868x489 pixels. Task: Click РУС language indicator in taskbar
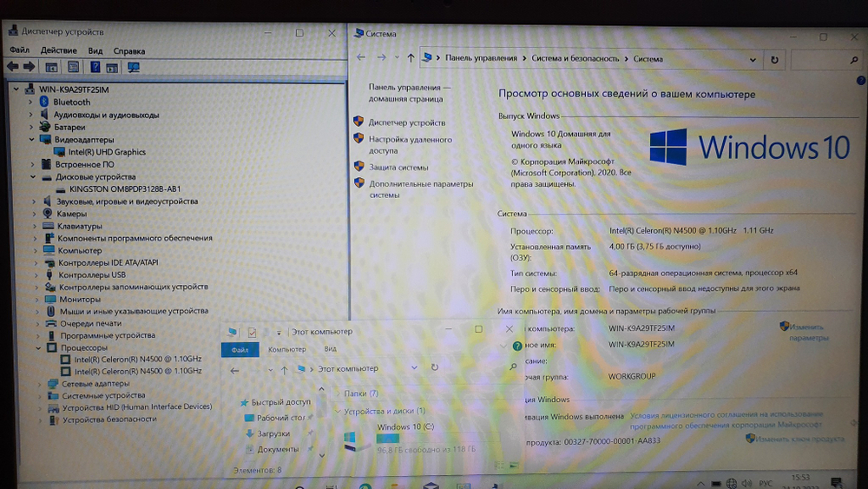pyautogui.click(x=766, y=484)
